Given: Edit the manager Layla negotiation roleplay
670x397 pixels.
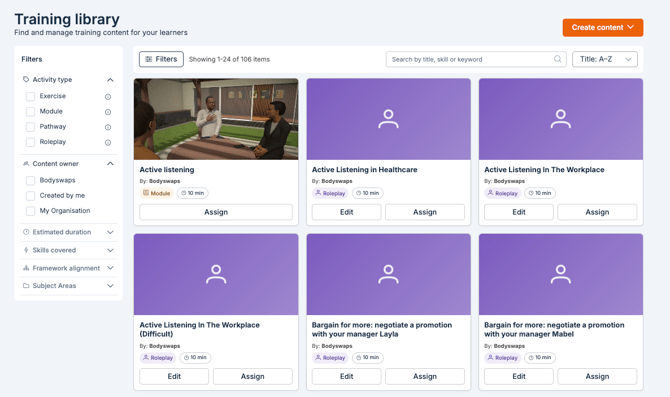Looking at the screenshot, I should 346,376.
